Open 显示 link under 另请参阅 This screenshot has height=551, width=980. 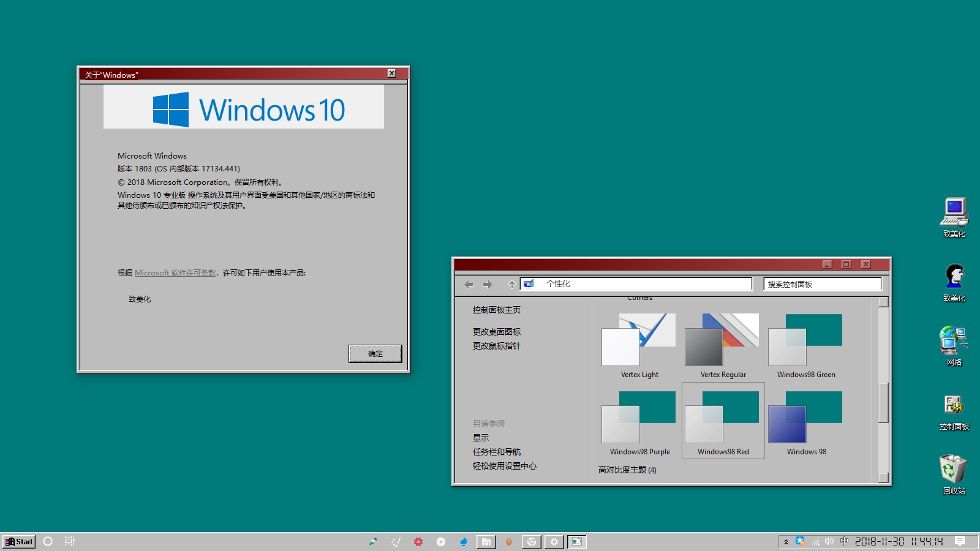(x=481, y=438)
